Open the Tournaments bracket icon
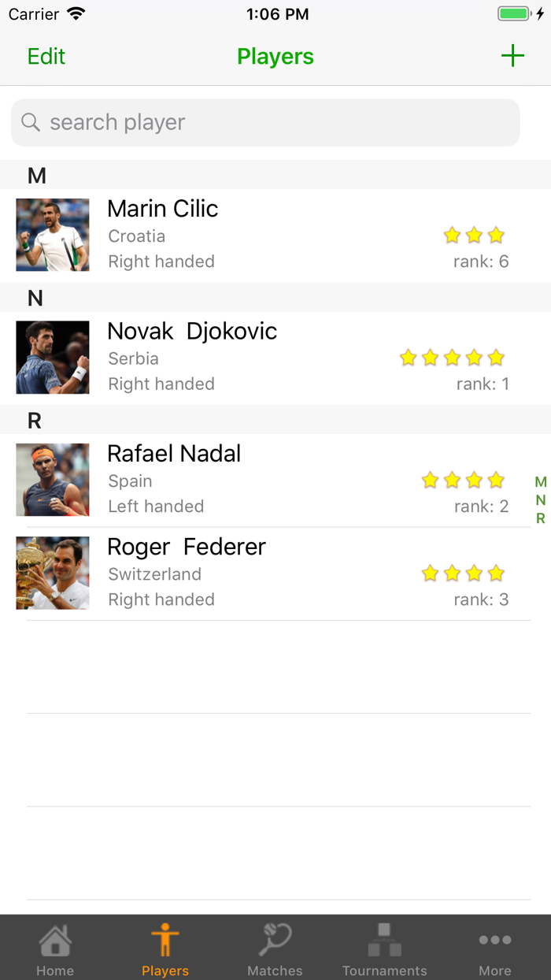Screen dimensions: 551x980 coord(384,938)
